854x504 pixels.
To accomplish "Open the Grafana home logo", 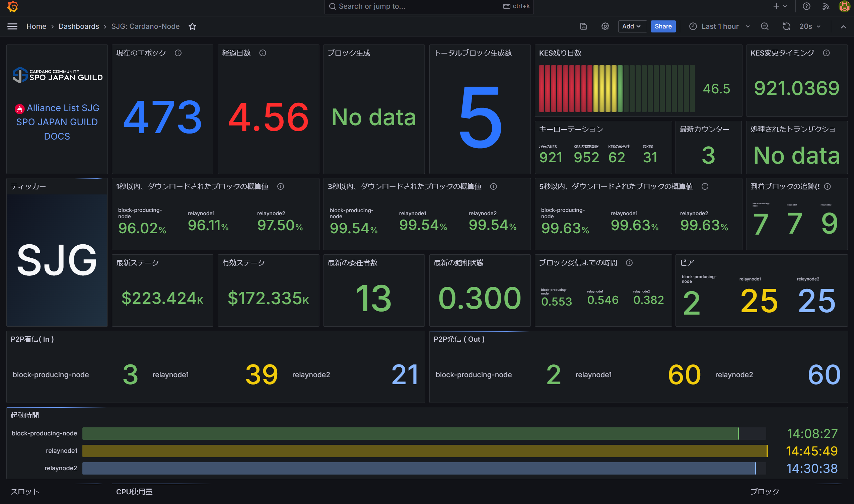I will (x=13, y=6).
